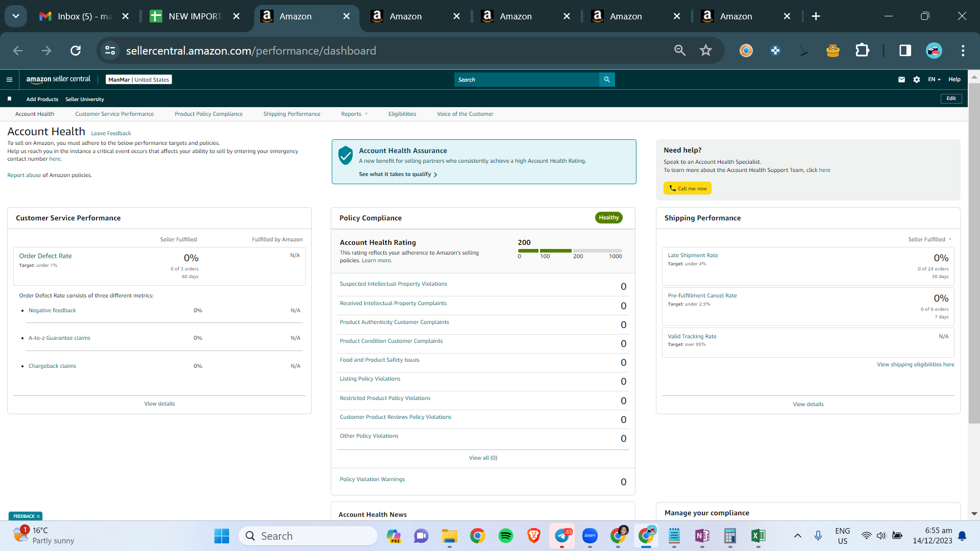This screenshot has height=551, width=980.
Task: Click the Healthy status badge
Action: [608, 218]
